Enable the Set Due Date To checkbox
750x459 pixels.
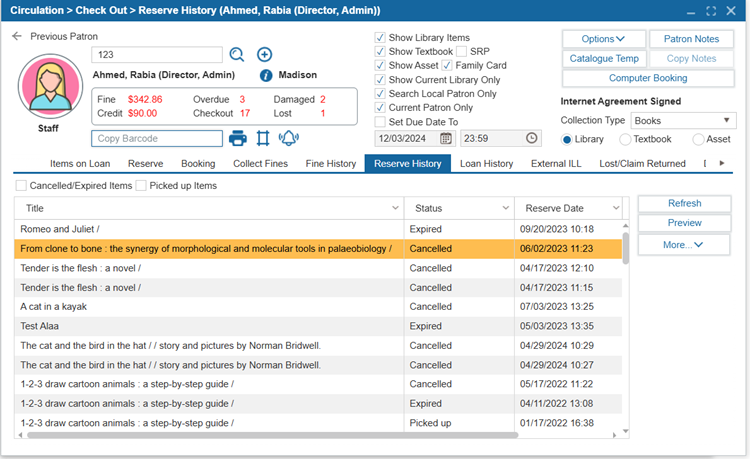(381, 121)
